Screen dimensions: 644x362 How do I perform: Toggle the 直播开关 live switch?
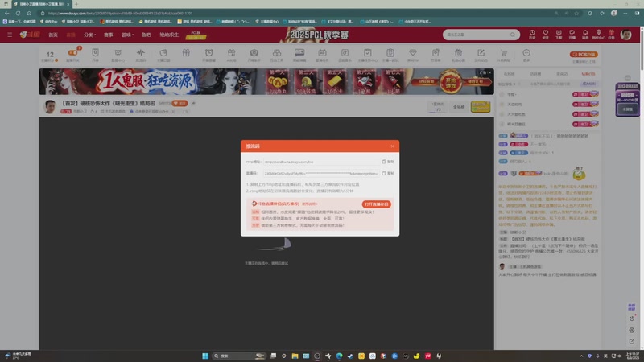(72, 53)
